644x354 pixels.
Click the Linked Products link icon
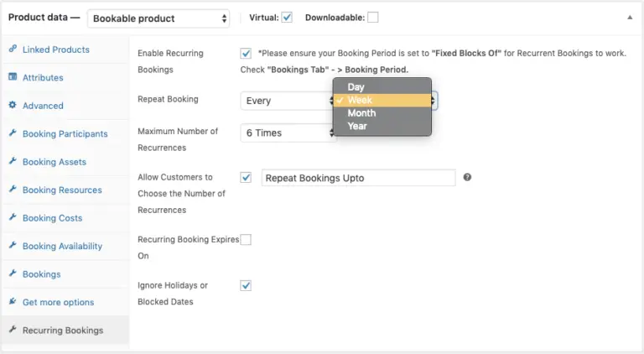pyautogui.click(x=13, y=49)
